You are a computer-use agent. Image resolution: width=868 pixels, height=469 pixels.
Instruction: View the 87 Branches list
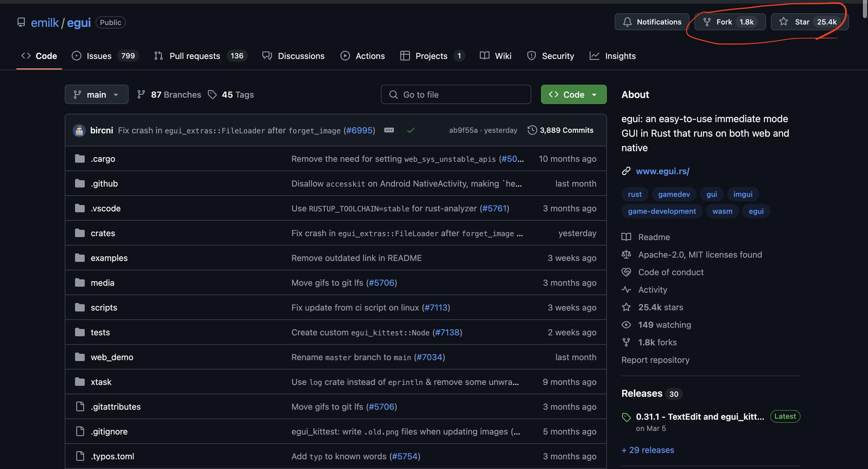click(x=169, y=94)
